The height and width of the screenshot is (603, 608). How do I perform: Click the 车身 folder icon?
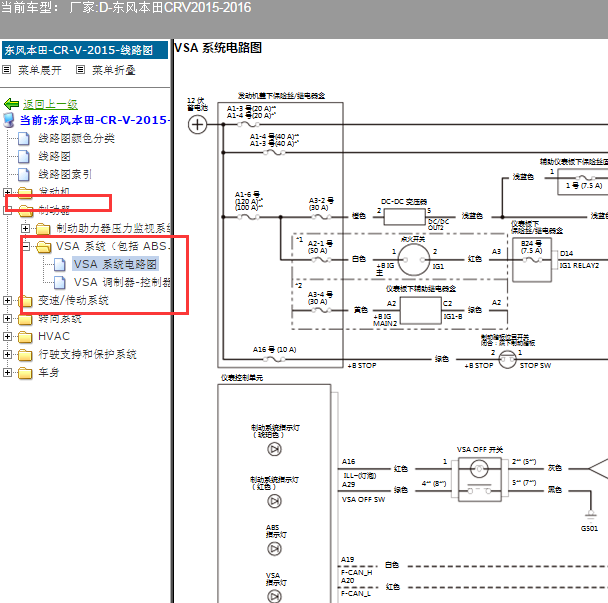click(x=26, y=373)
